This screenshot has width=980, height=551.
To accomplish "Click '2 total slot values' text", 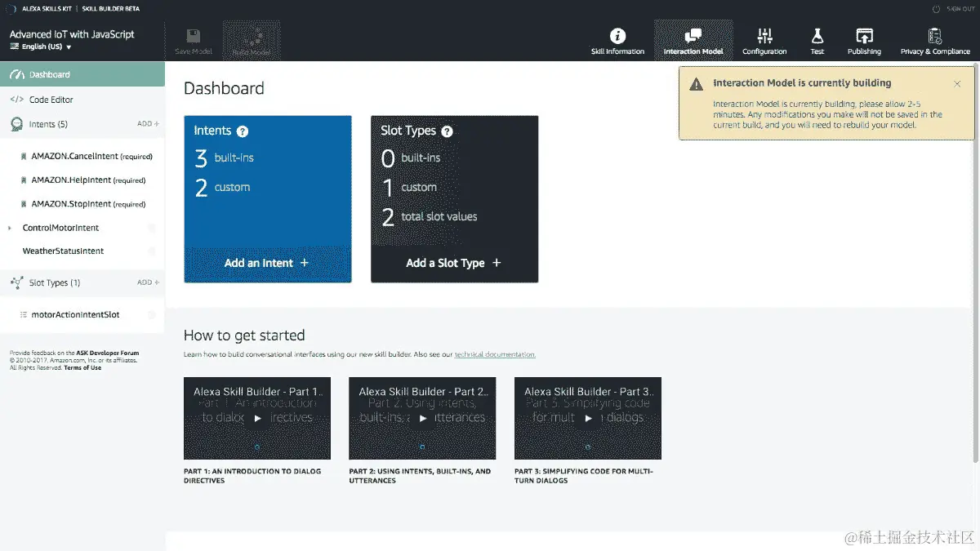I will pos(429,217).
